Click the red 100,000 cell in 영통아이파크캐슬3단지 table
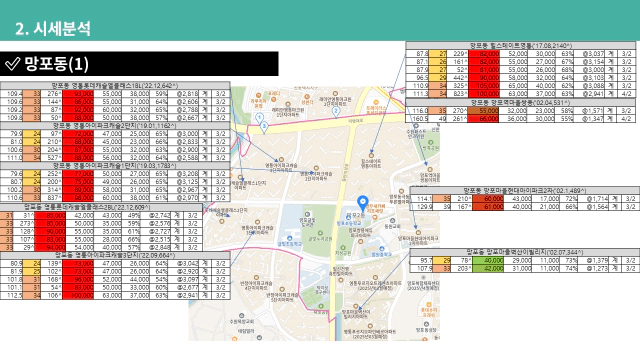The width and height of the screenshot is (640, 360). point(78,296)
